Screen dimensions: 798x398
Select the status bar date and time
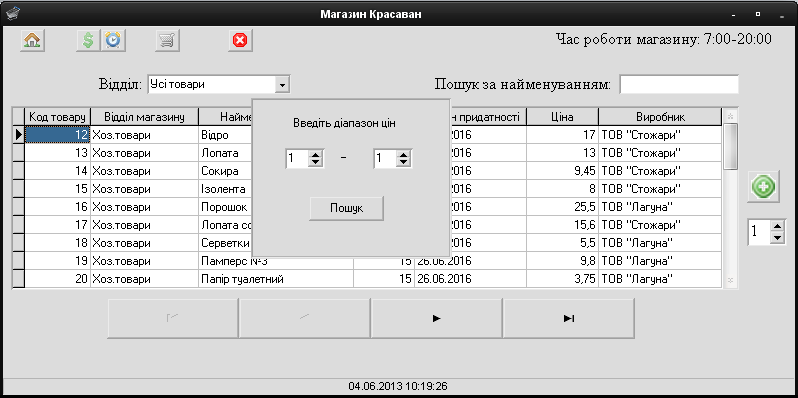398,386
